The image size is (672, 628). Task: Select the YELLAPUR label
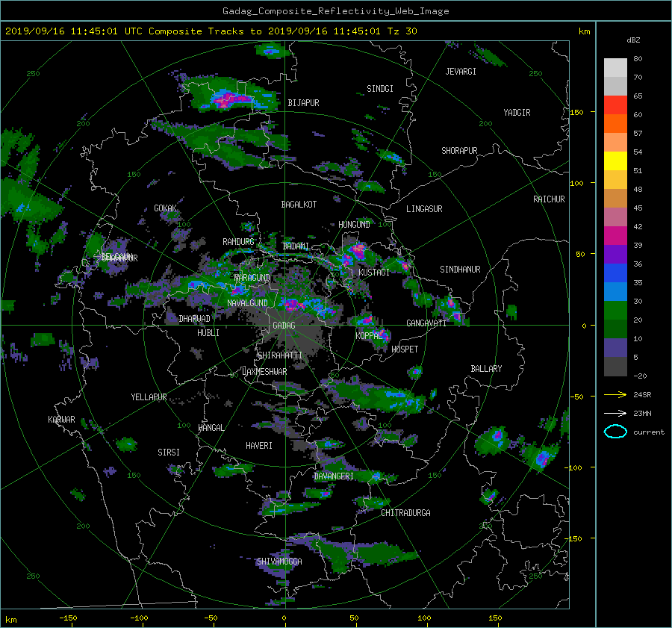pyautogui.click(x=149, y=397)
